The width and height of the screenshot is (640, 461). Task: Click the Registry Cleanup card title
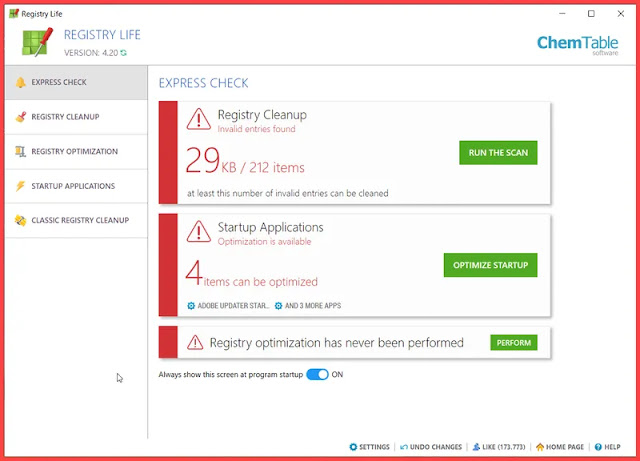pos(262,115)
